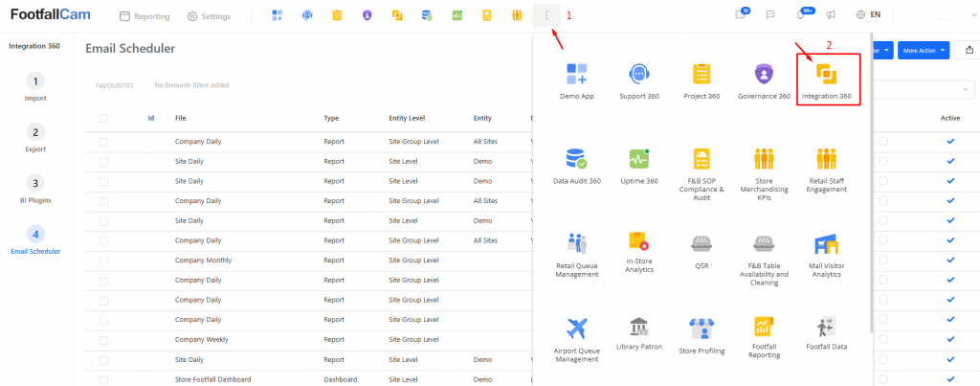Click Governance 360 shield icon in top toolbar
This screenshot has height=386, width=980.
pyautogui.click(x=367, y=15)
